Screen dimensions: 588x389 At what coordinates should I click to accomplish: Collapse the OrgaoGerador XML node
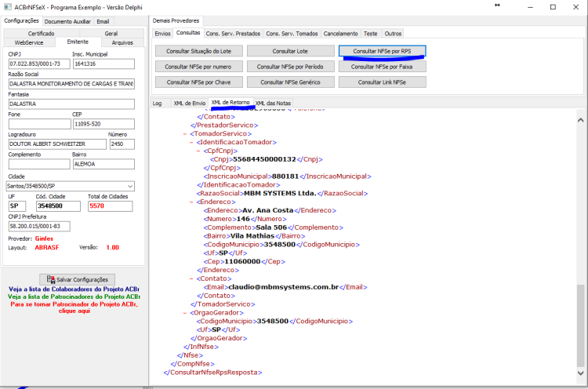(x=185, y=313)
